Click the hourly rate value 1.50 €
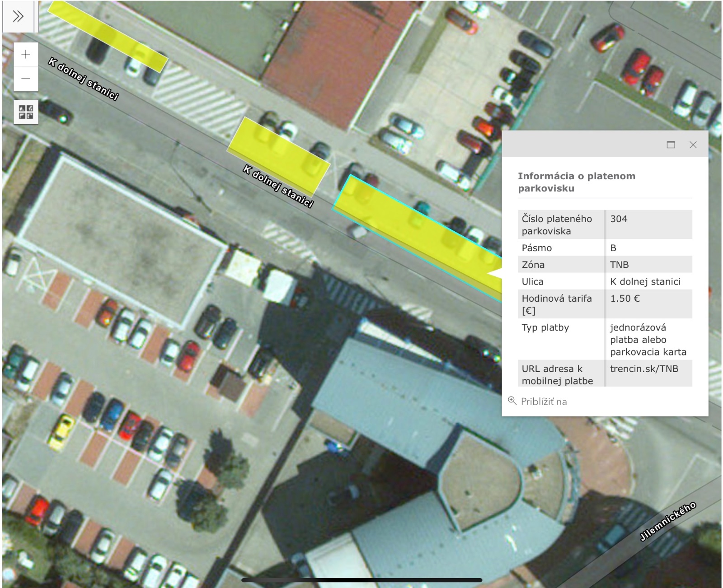 (624, 299)
